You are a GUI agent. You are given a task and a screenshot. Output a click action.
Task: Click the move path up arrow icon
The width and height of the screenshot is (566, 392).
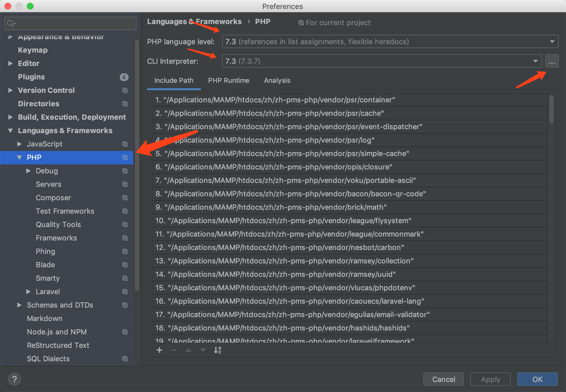tap(188, 350)
